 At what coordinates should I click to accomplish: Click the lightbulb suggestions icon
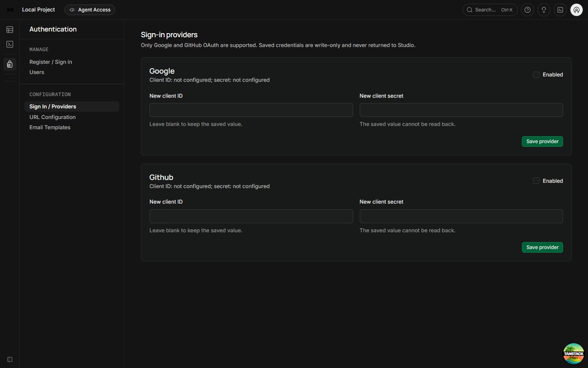(544, 10)
